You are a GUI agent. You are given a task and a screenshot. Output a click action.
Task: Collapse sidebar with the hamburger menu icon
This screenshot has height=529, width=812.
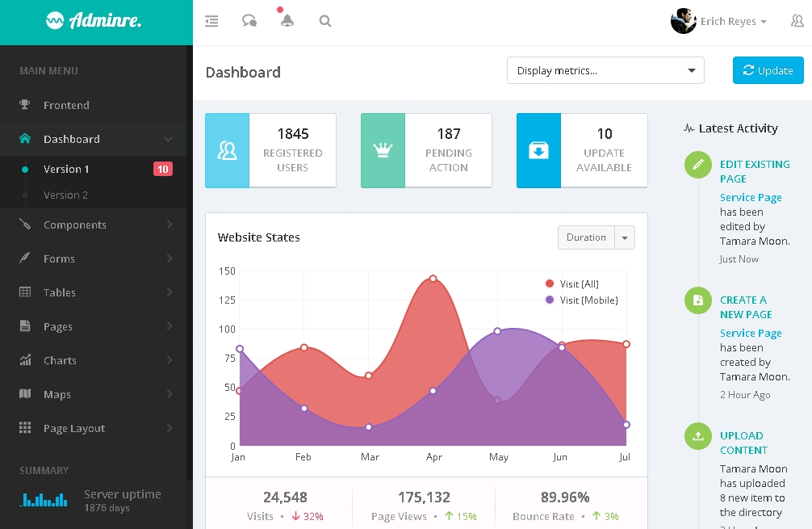click(211, 22)
